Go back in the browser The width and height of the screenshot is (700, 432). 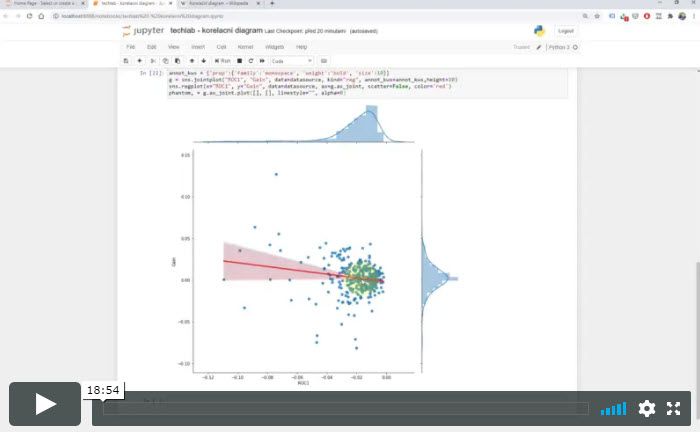tap(6, 16)
